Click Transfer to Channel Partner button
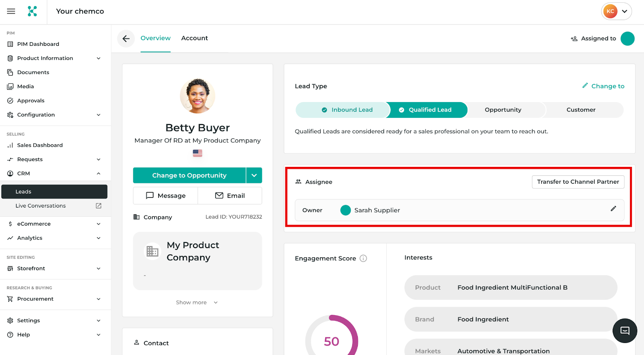 point(578,182)
